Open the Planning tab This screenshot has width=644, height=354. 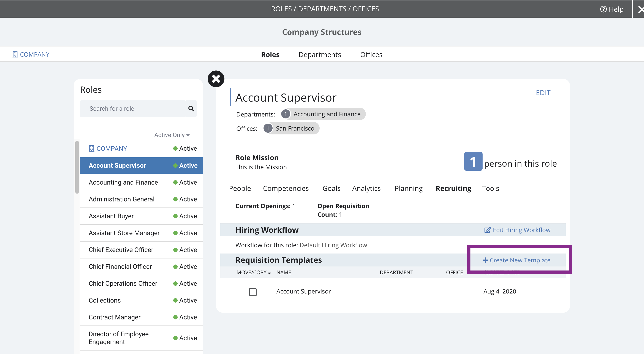(x=409, y=188)
